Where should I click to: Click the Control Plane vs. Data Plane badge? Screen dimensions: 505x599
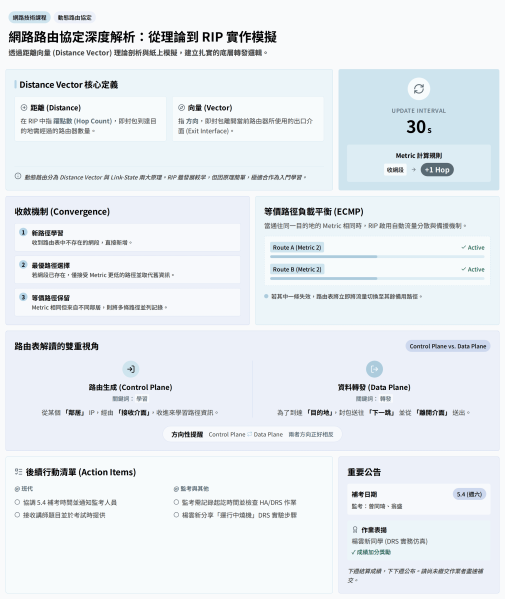(448, 346)
